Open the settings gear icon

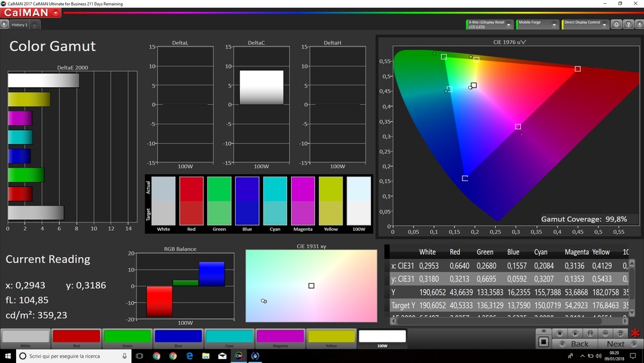click(x=616, y=25)
